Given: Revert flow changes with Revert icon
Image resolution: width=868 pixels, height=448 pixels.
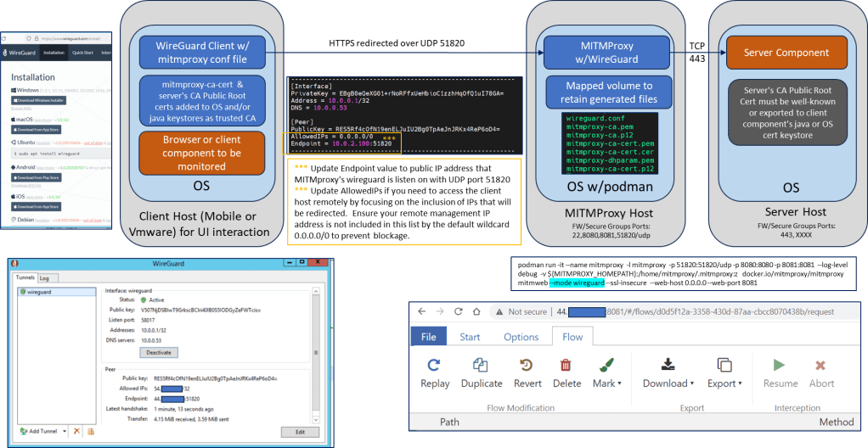Looking at the screenshot, I should 527,365.
